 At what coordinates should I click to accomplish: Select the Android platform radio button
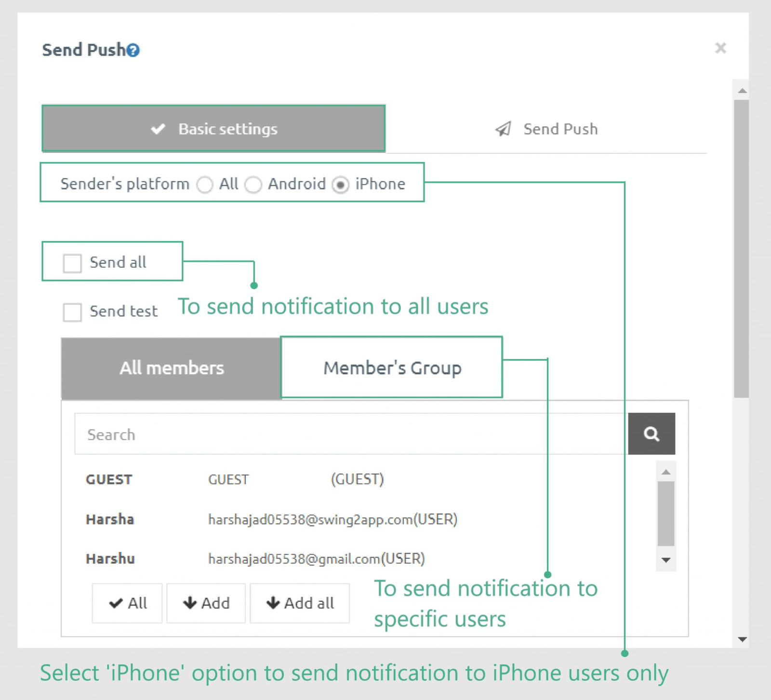click(x=253, y=185)
